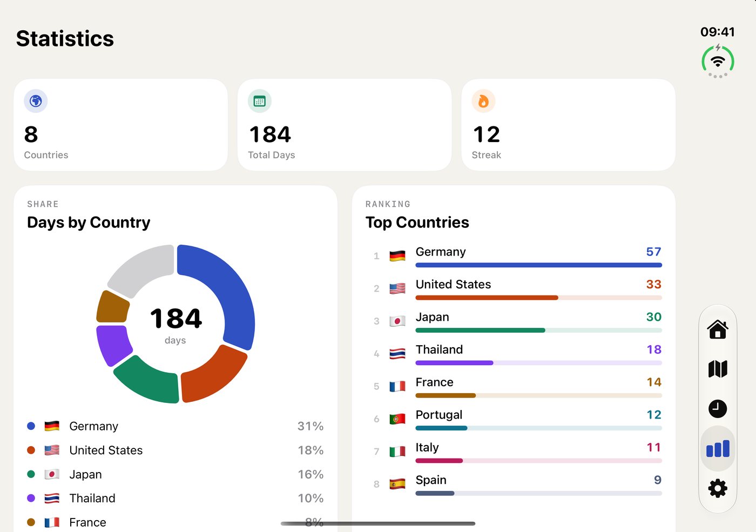The width and height of the screenshot is (756, 532).
Task: Click Japan's 30 days count
Action: pyautogui.click(x=653, y=317)
